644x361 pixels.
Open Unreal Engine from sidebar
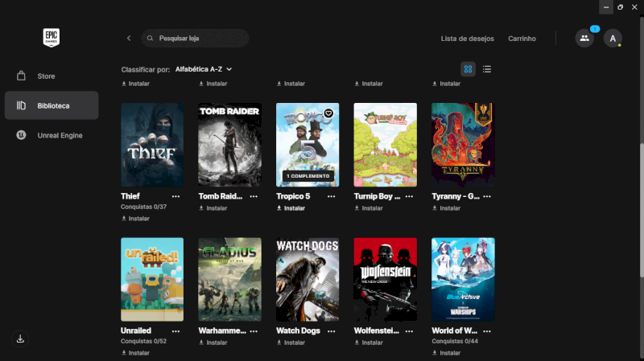tap(52, 135)
